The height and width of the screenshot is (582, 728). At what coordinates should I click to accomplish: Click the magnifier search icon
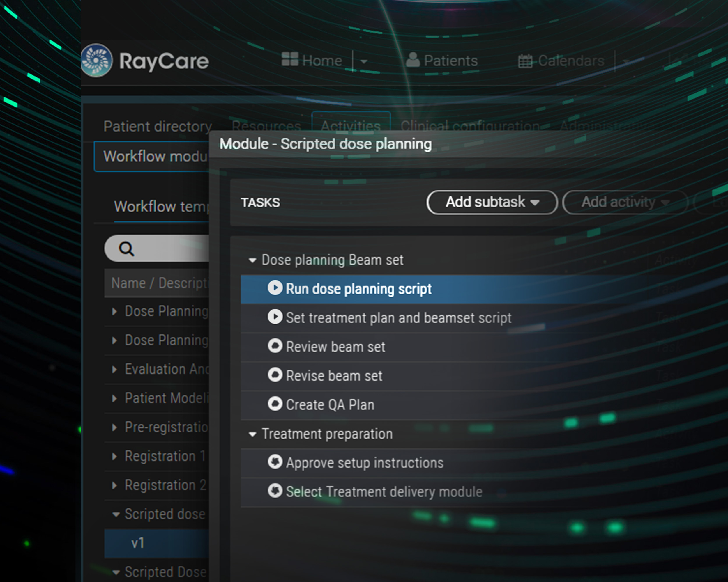pos(126,249)
